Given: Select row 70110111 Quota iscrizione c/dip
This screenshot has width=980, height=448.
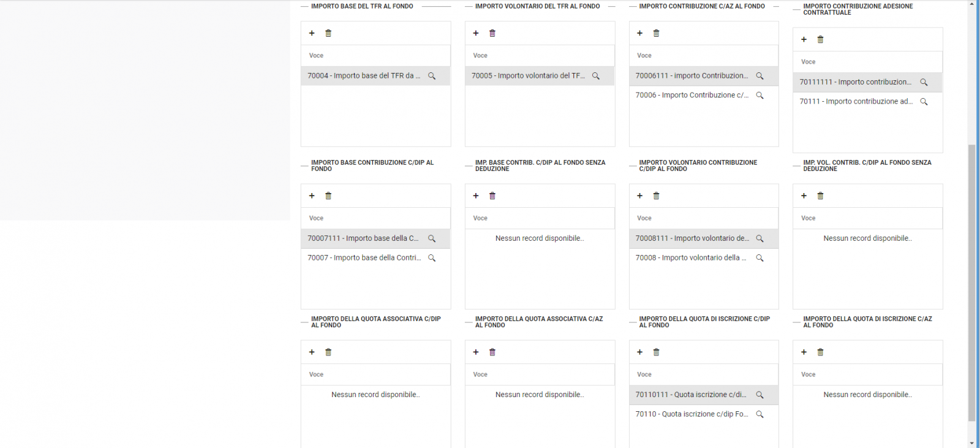Looking at the screenshot, I should click(690, 395).
